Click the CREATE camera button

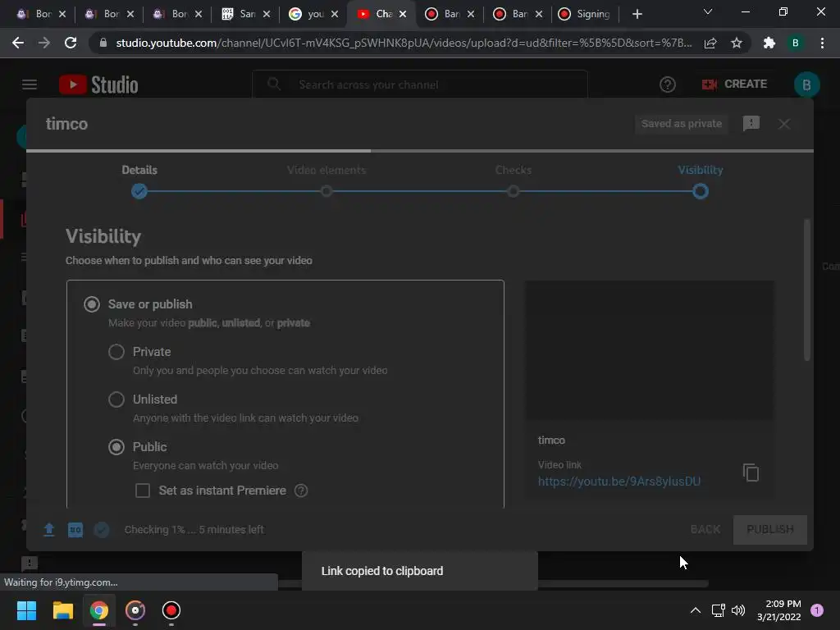coord(734,84)
